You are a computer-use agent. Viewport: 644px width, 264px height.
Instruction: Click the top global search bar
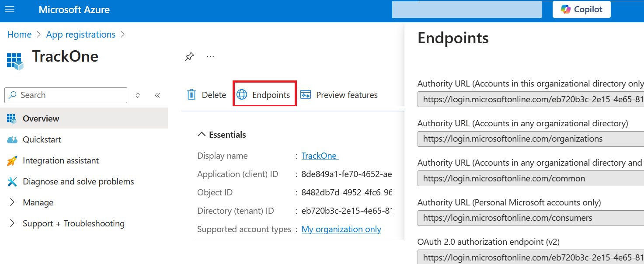[467, 10]
